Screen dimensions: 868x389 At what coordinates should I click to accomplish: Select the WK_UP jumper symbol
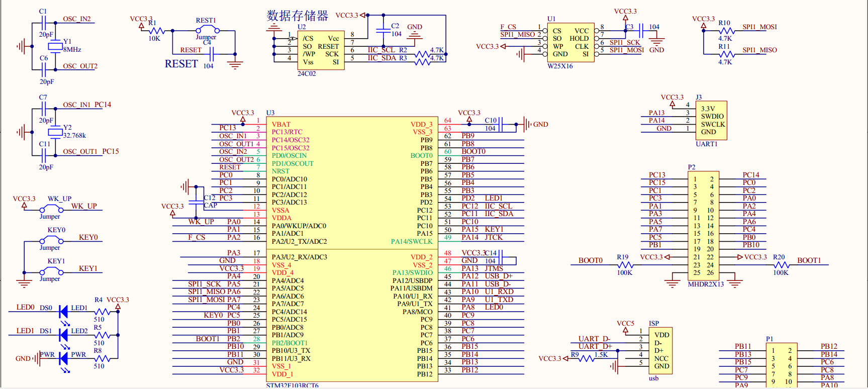51,210
